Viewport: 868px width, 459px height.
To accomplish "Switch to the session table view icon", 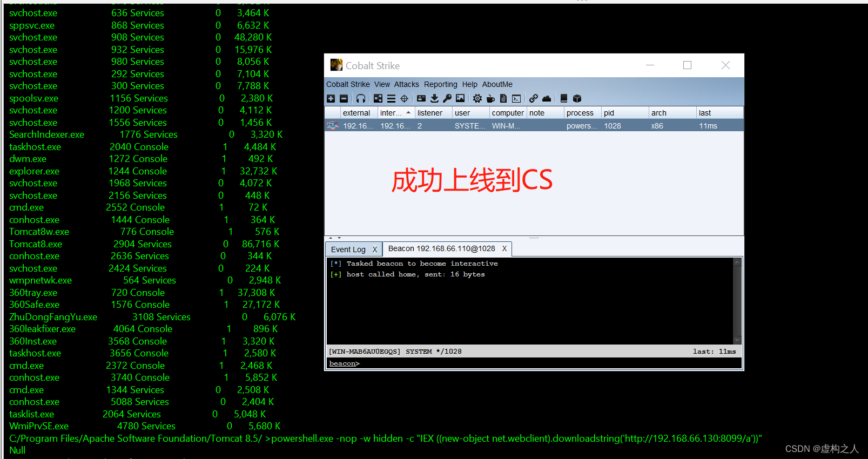I will coord(391,98).
